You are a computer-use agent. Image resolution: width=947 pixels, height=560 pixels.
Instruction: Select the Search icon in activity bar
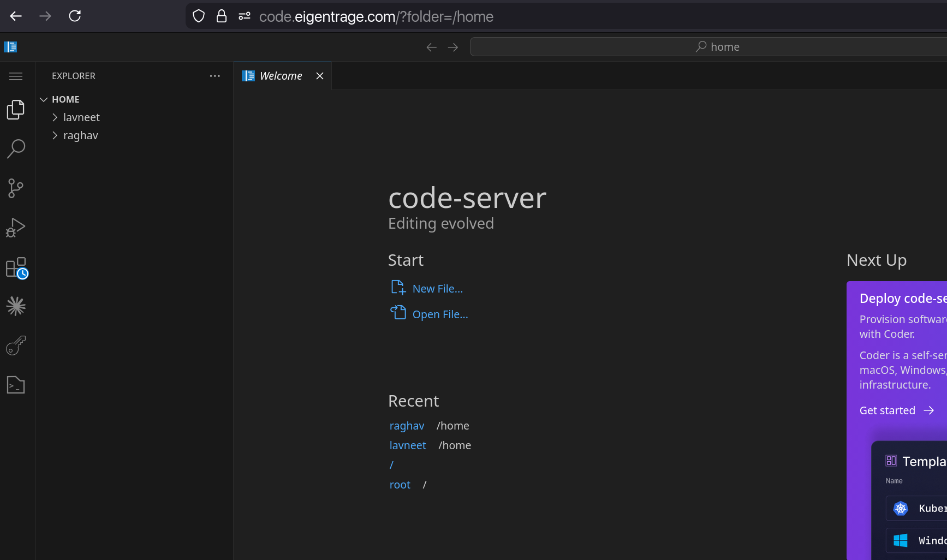16,148
